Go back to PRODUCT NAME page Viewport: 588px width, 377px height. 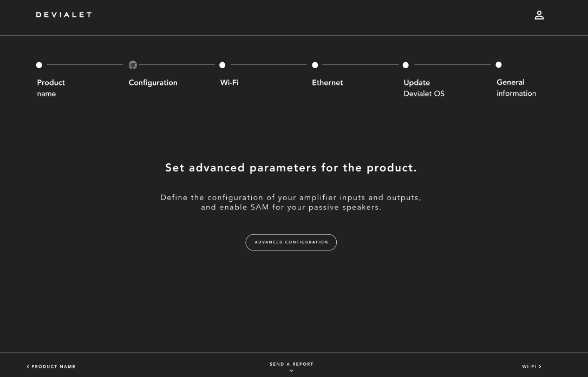click(x=53, y=367)
